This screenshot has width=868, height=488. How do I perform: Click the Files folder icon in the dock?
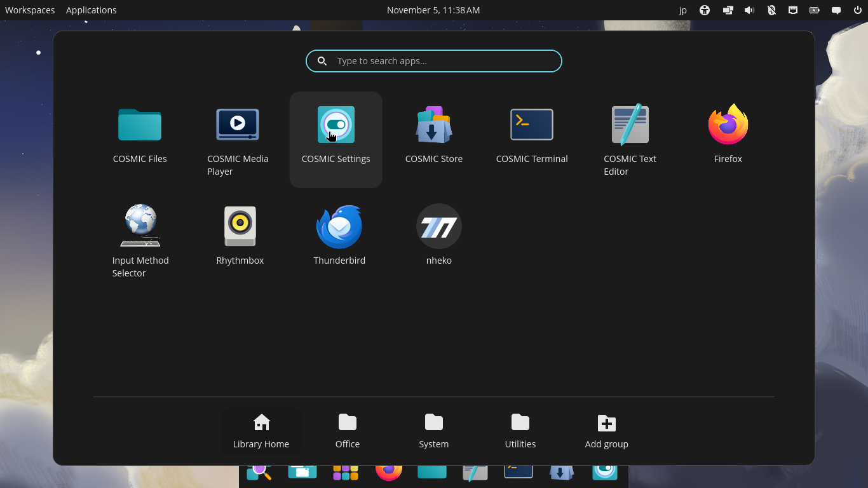[x=432, y=472]
